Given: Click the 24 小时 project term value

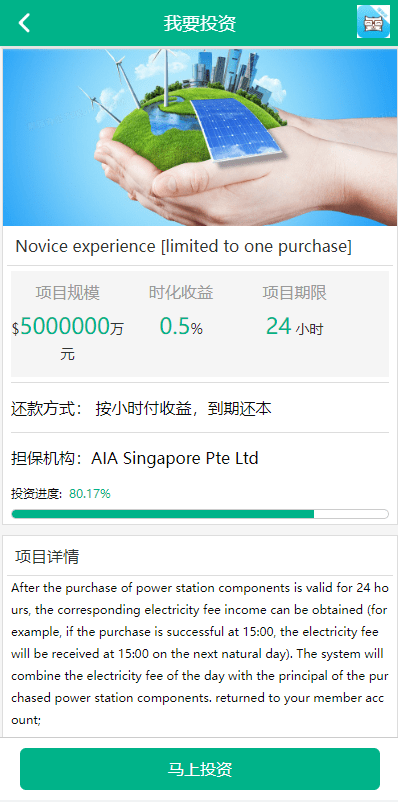Looking at the screenshot, I should coord(295,326).
